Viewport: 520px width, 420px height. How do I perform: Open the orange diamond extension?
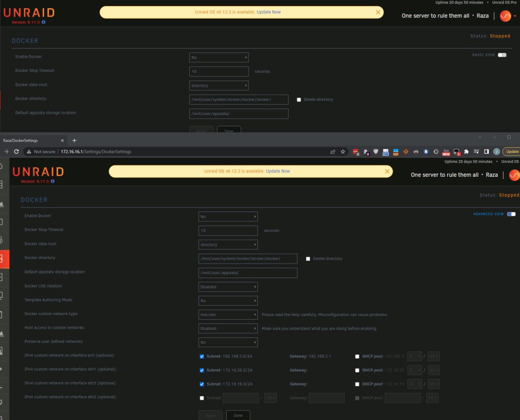coord(406,151)
